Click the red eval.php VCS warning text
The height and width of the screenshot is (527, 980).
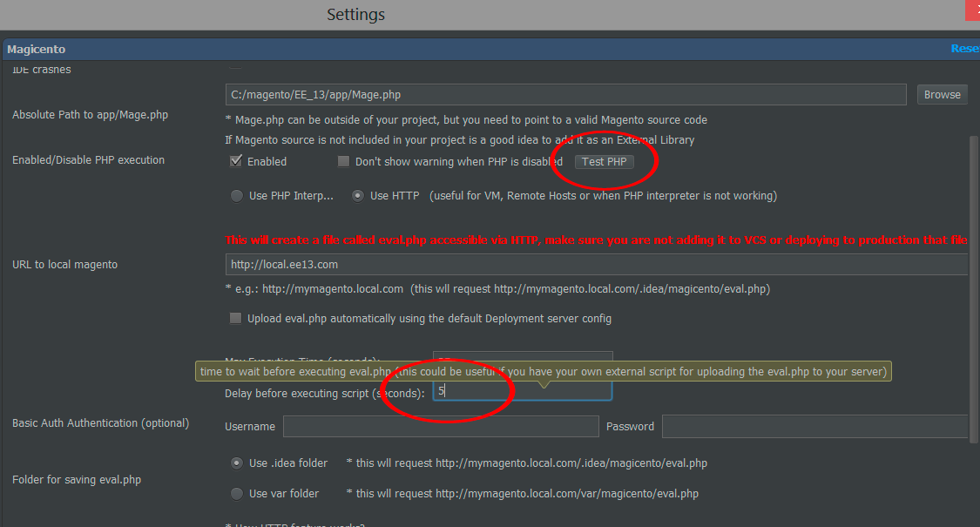(596, 240)
